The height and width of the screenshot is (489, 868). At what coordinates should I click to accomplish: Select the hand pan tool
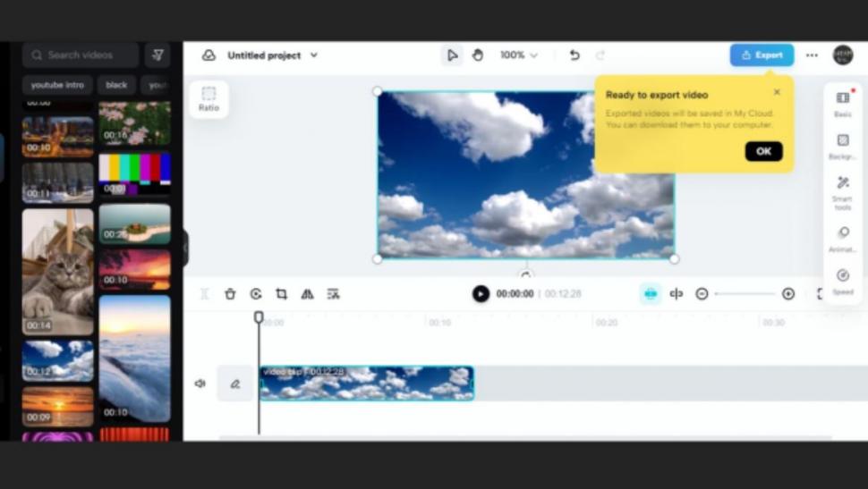(478, 55)
